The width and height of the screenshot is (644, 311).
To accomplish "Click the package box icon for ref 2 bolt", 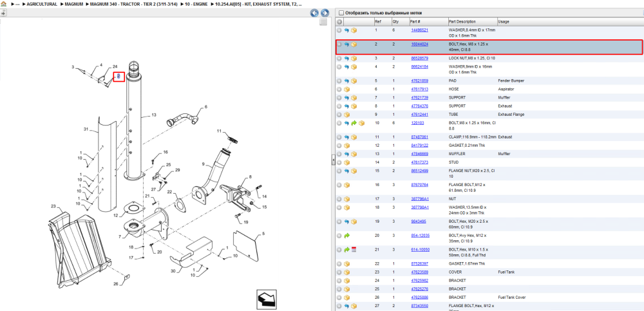I will click(x=354, y=44).
